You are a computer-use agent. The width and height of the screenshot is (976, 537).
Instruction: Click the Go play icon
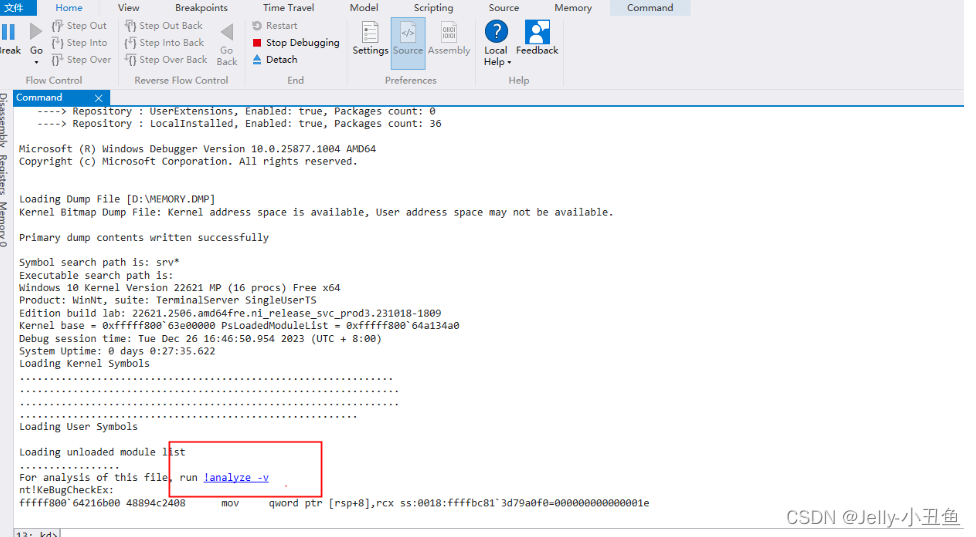36,31
